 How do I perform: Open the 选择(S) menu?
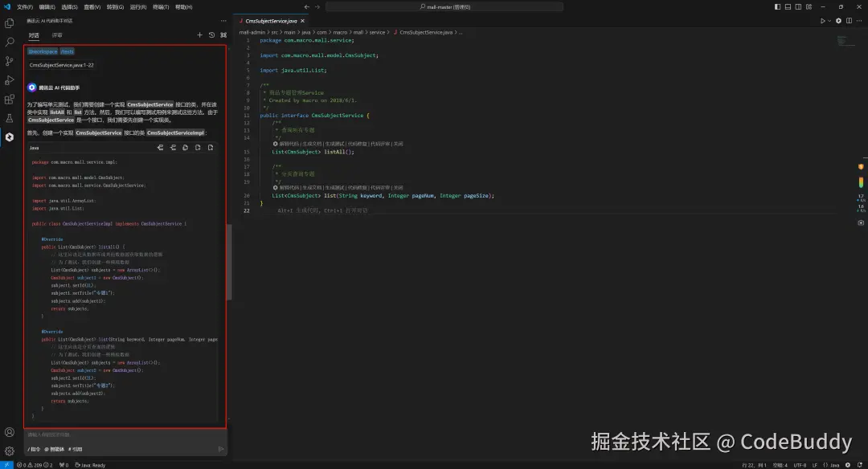click(x=70, y=7)
